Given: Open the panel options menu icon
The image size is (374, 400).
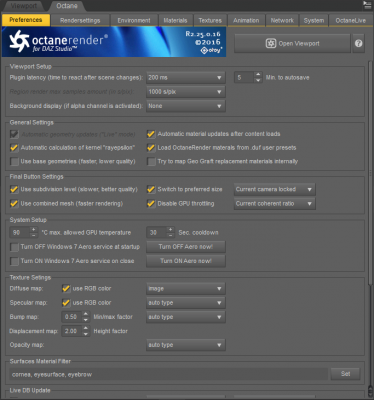Looking at the screenshot, I should click(367, 5).
